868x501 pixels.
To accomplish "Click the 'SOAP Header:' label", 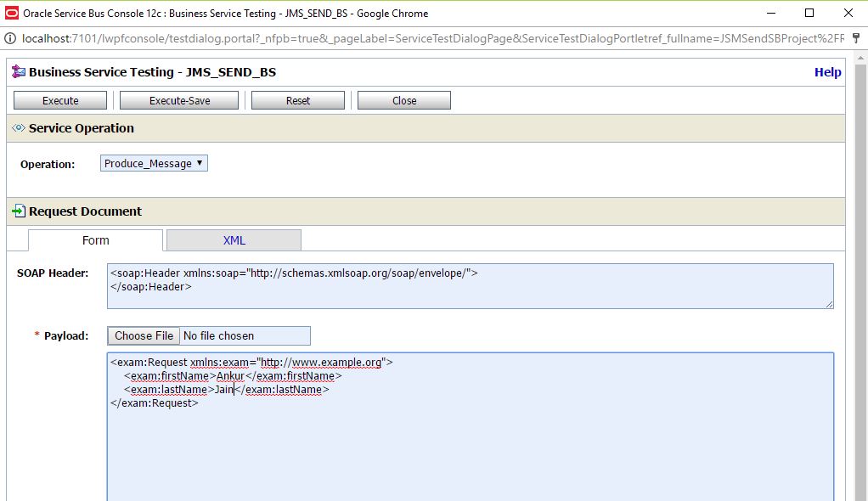I will point(53,273).
